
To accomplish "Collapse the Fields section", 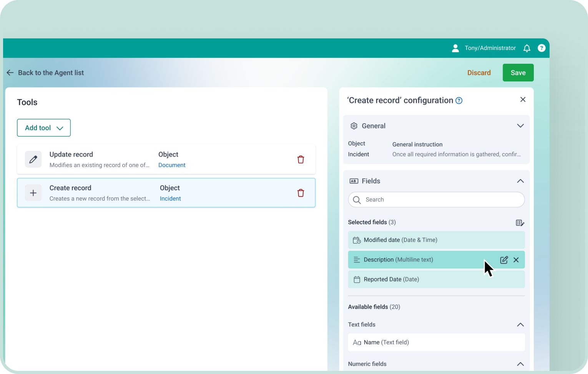I will click(x=520, y=181).
